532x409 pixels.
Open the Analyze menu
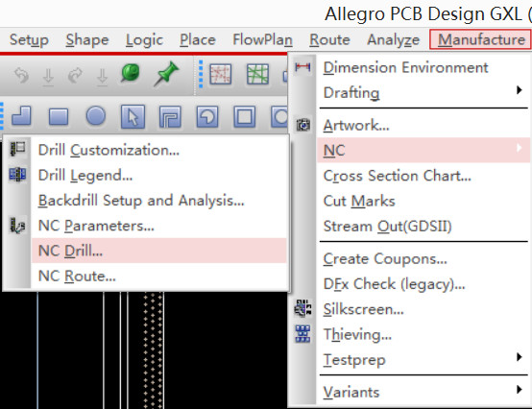click(394, 40)
